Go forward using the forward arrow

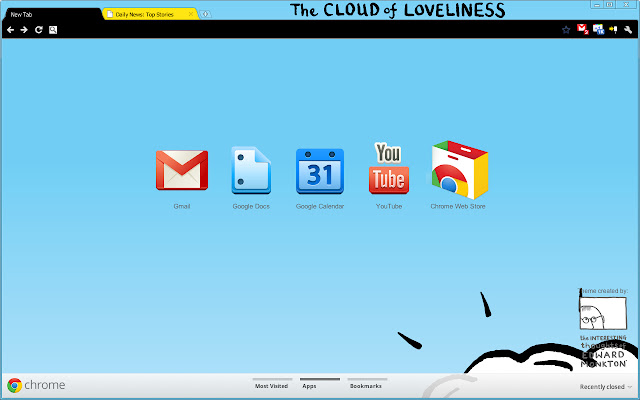24,30
